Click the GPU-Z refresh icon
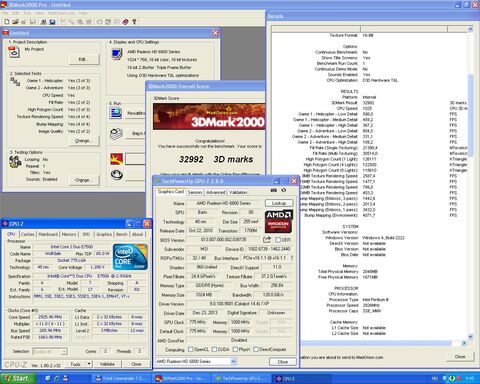The image size is (480, 384). click(x=284, y=190)
